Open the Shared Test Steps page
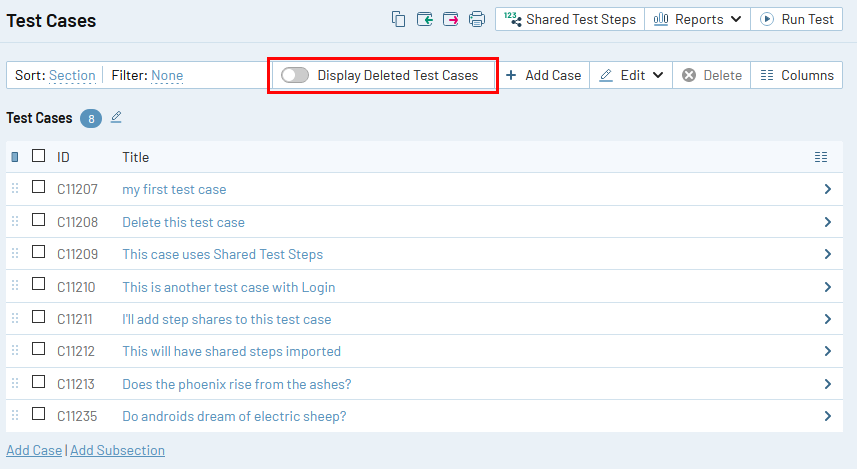857x469 pixels. pyautogui.click(x=569, y=19)
